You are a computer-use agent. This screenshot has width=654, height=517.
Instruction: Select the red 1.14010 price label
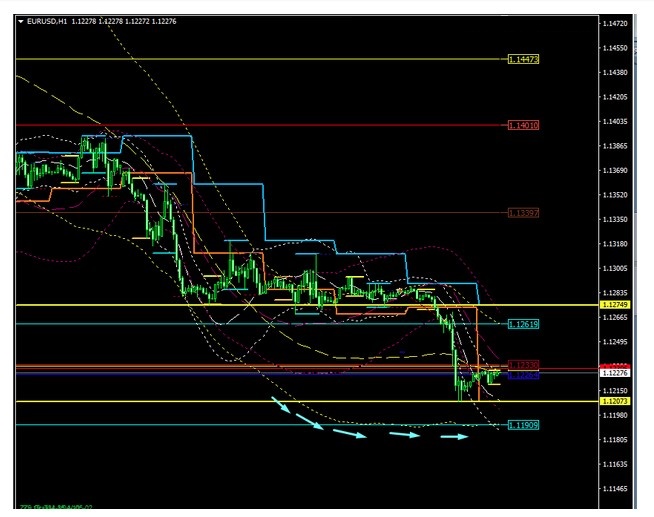click(523, 126)
